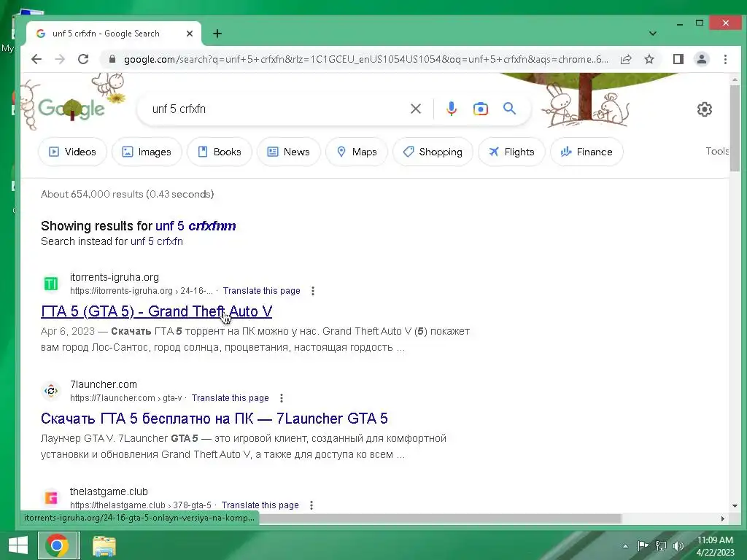This screenshot has height=560, width=747.
Task: Click itorrents-igruha.org site favicon
Action: 51,284
